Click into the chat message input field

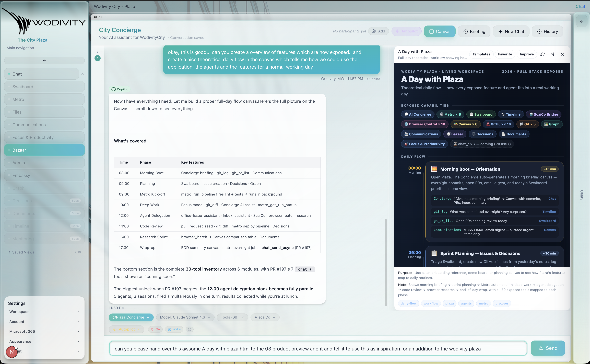coord(318,348)
